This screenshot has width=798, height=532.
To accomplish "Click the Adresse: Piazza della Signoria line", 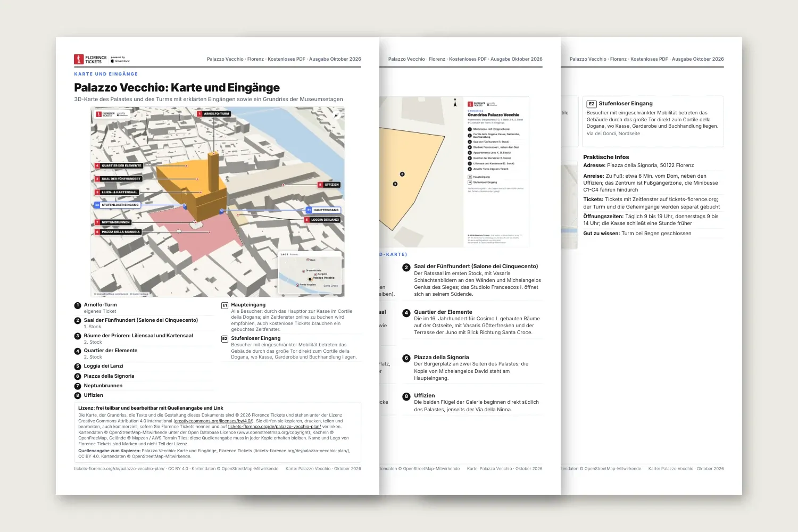I will point(638,165).
